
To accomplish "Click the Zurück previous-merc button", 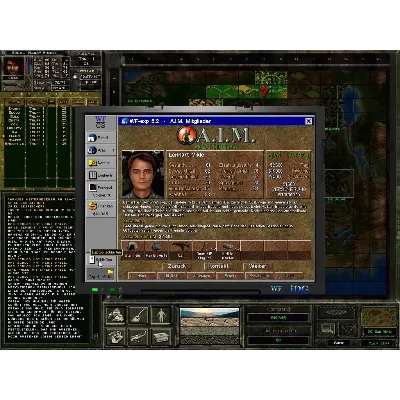I will coord(177,266).
